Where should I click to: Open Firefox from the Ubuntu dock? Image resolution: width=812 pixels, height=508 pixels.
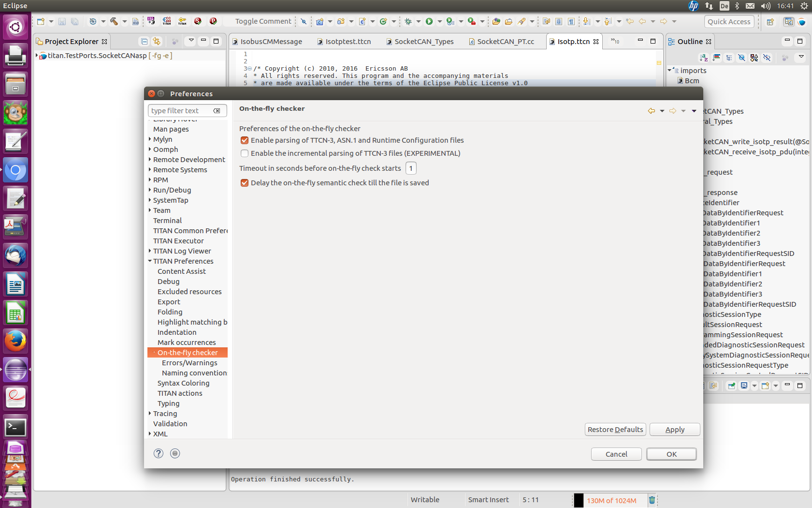(15, 341)
